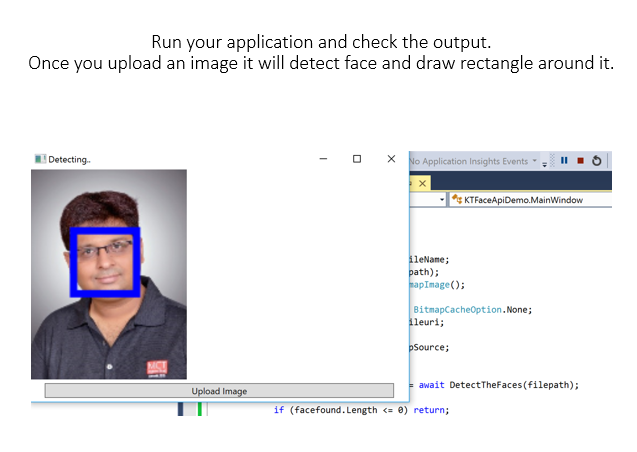The width and height of the screenshot is (637, 452).
Task: Open the left navigation bar dropdown arrow
Action: point(442,200)
